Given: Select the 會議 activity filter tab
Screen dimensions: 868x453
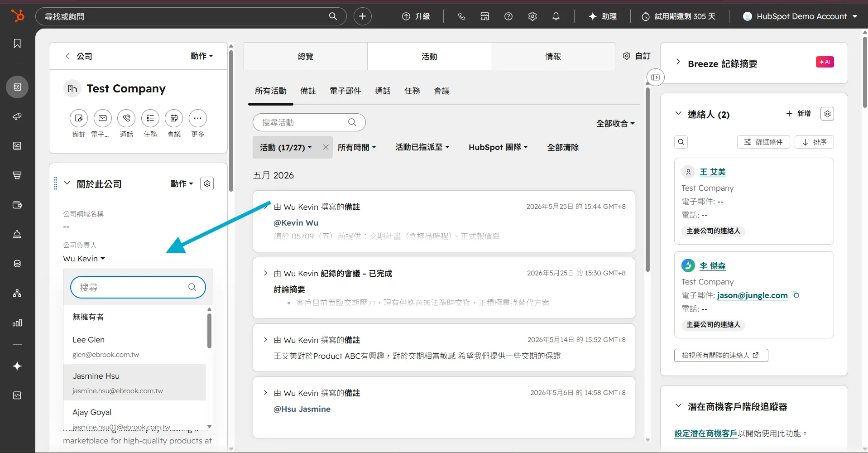Looking at the screenshot, I should (x=441, y=91).
